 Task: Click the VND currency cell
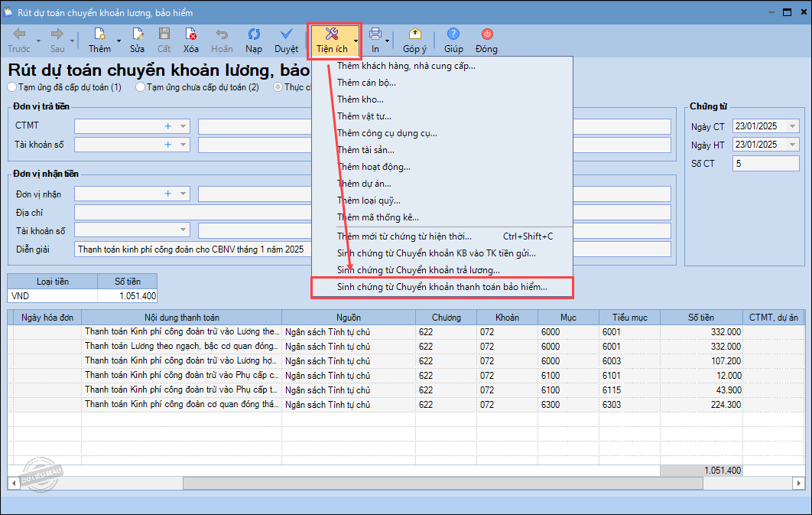(x=52, y=296)
